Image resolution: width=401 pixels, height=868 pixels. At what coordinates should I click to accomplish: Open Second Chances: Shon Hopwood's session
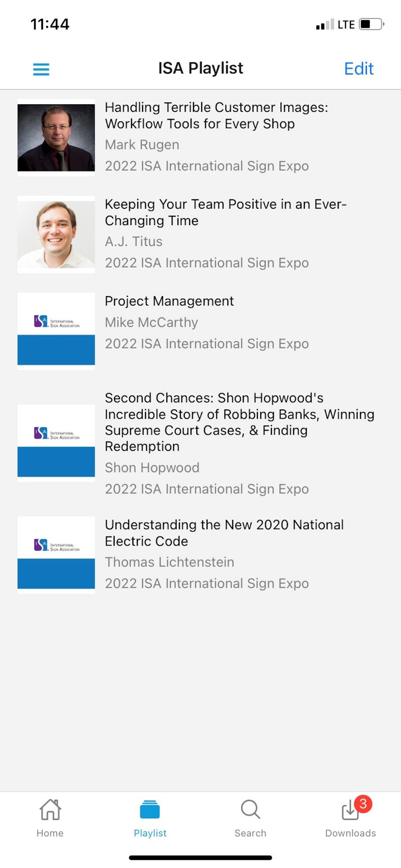[x=239, y=422]
